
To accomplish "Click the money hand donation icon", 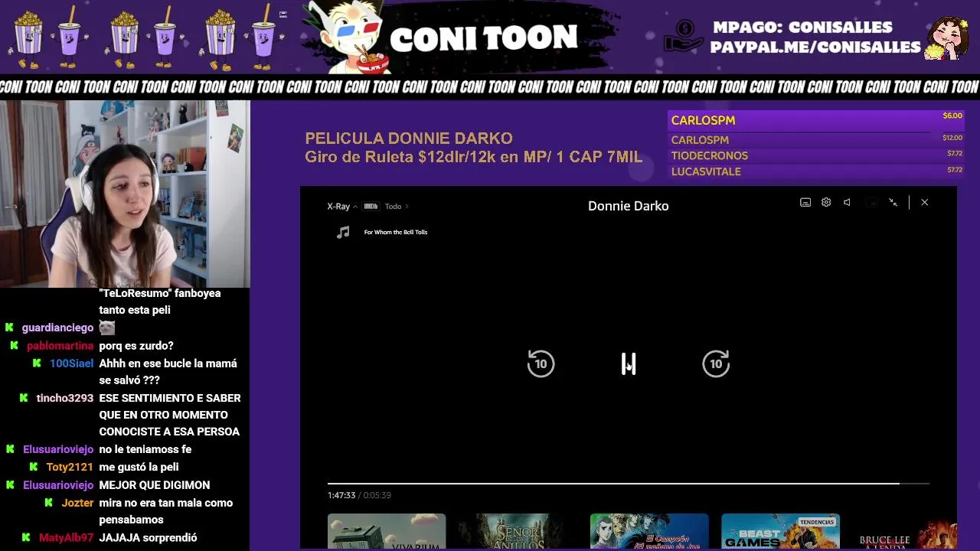I will coord(683,36).
